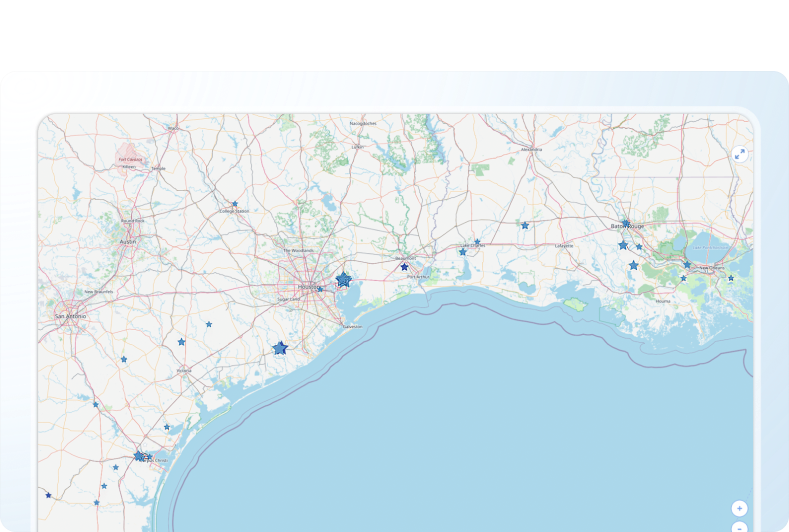Click the large star southwest of Houston
The height and width of the screenshot is (532, 789).
click(x=280, y=348)
